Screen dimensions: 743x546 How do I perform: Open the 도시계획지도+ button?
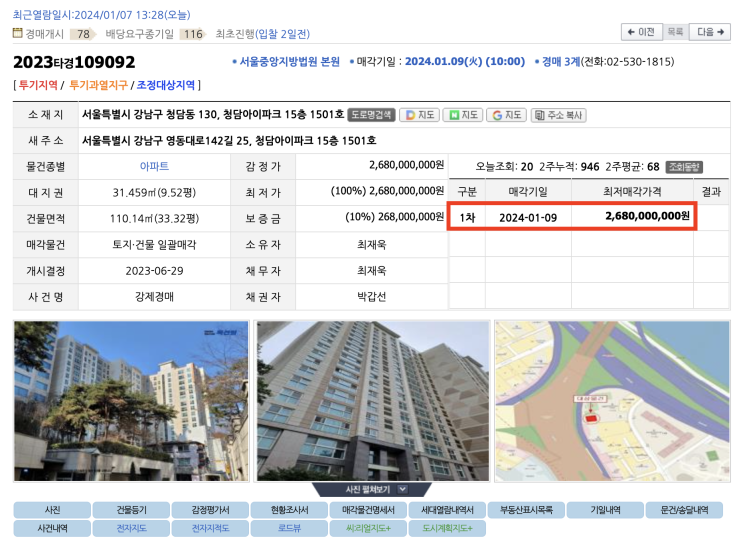pos(447,528)
